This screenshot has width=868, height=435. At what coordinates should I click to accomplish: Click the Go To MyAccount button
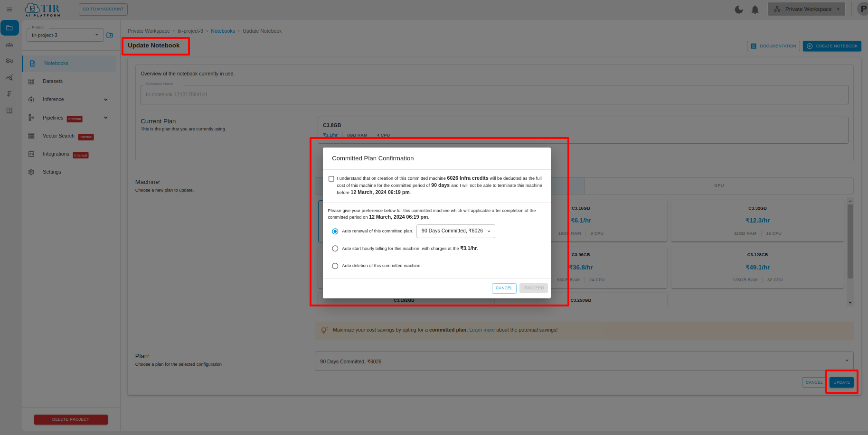click(103, 9)
